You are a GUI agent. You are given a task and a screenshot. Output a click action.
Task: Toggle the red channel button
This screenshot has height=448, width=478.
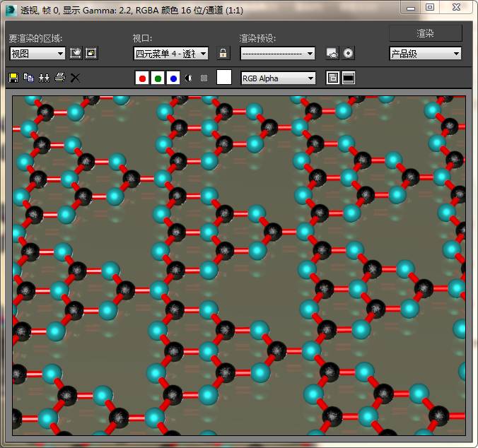pos(142,78)
